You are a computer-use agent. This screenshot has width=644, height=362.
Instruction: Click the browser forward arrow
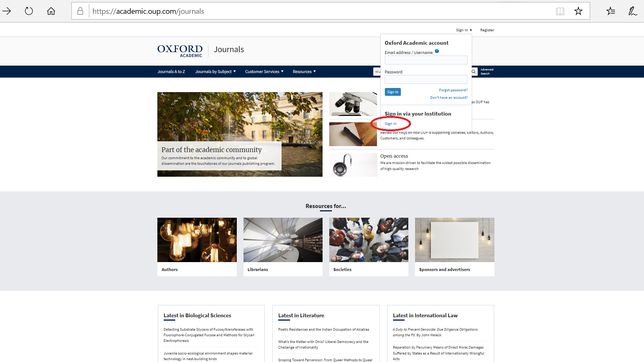[x=7, y=11]
